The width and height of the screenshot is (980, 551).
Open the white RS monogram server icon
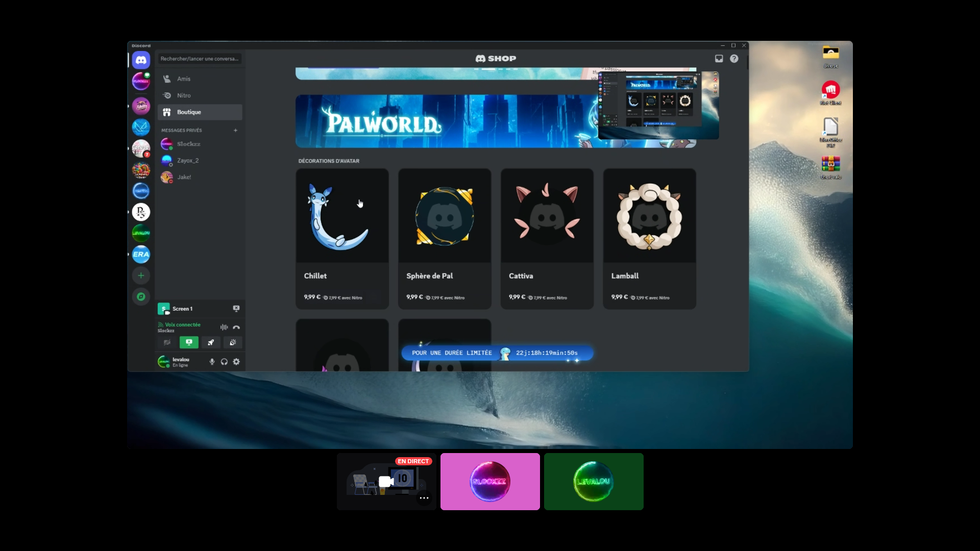(141, 212)
